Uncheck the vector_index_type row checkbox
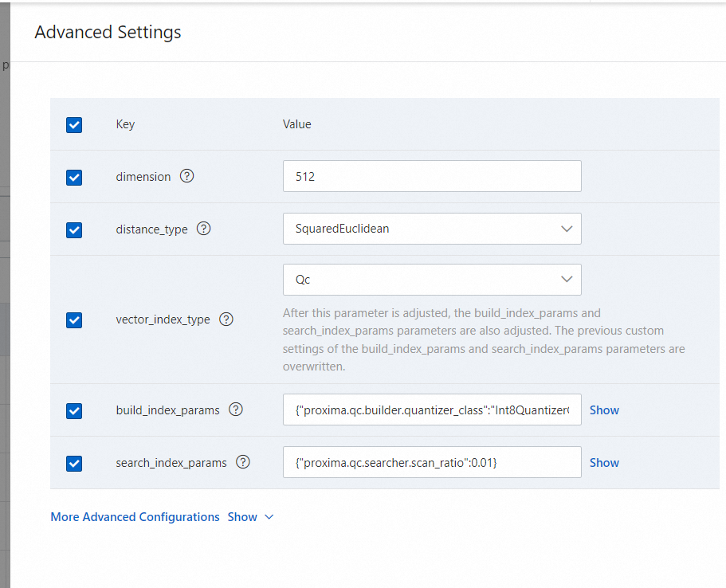The width and height of the screenshot is (726, 588). pos(74,319)
